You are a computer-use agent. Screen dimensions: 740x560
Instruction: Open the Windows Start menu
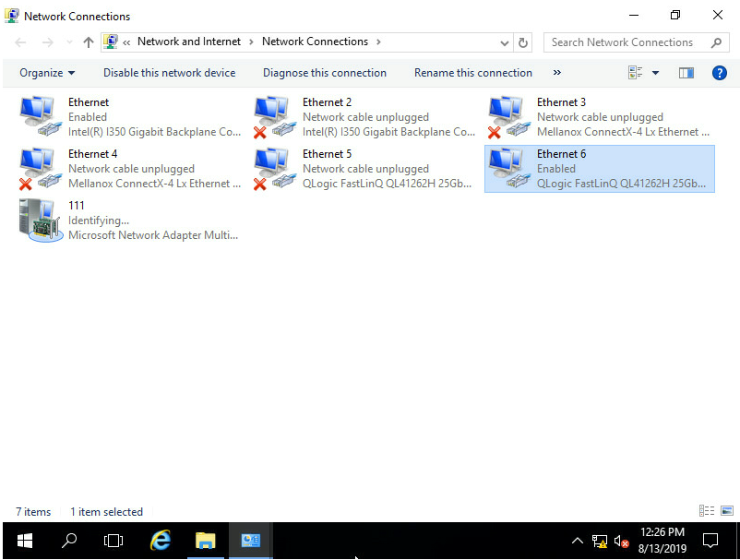[25, 541]
